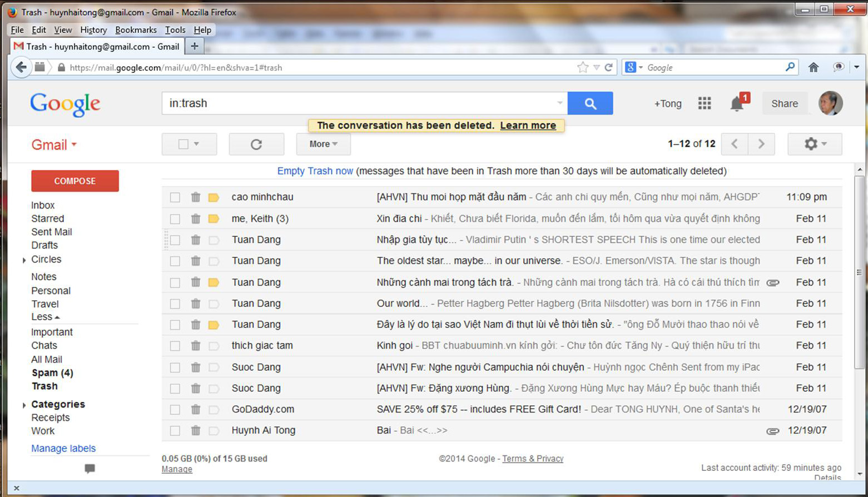868x497 pixels.
Task: Tick checkbox for GoDaddy.com message
Action: 175,410
